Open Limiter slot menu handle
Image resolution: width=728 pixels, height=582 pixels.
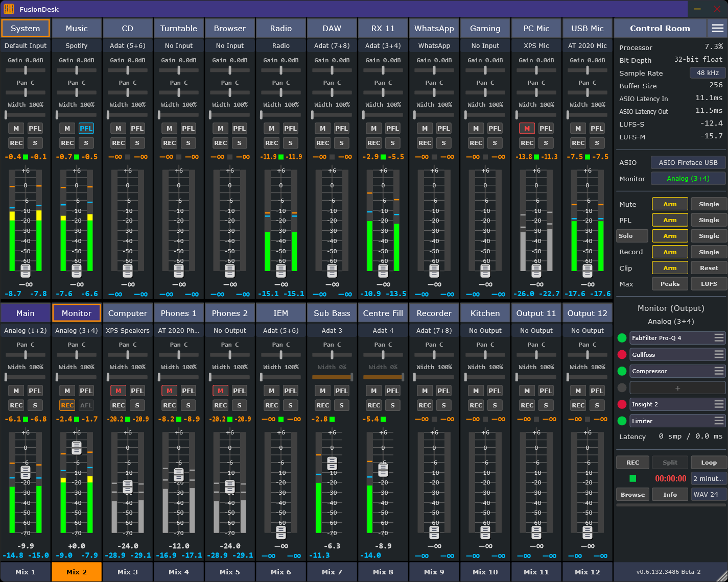click(x=719, y=421)
